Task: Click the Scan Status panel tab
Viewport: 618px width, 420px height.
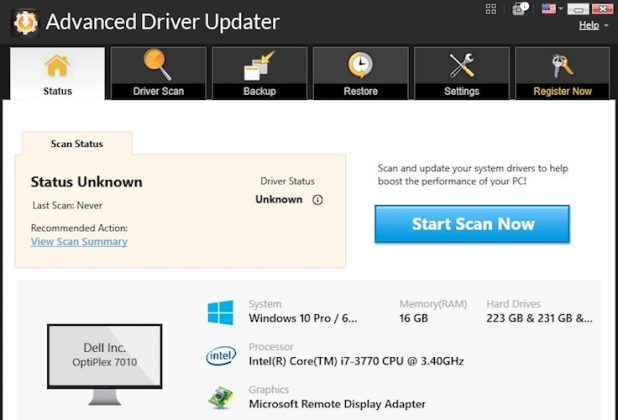Action: [x=77, y=143]
